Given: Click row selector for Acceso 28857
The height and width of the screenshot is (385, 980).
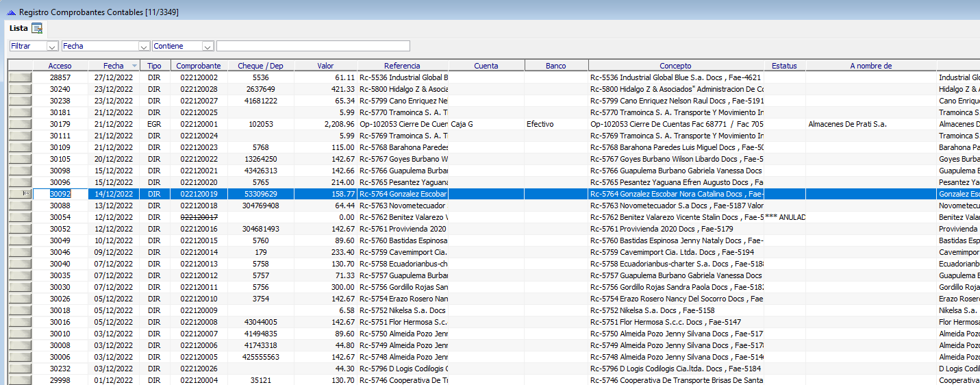Looking at the screenshot, I should coord(21,77).
